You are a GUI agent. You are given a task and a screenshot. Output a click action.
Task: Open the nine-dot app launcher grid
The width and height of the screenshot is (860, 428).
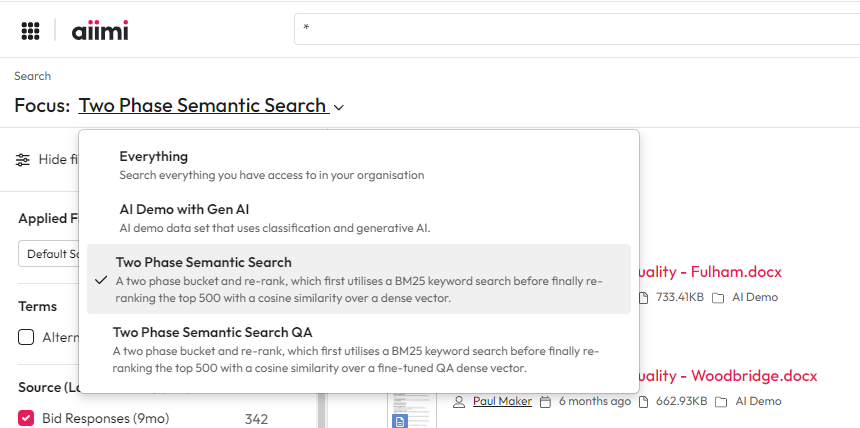coord(30,30)
